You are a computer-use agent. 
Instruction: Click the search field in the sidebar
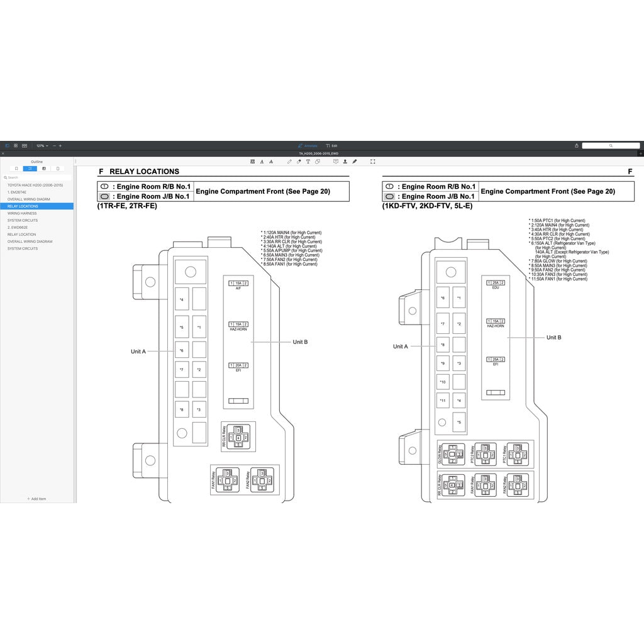31,177
